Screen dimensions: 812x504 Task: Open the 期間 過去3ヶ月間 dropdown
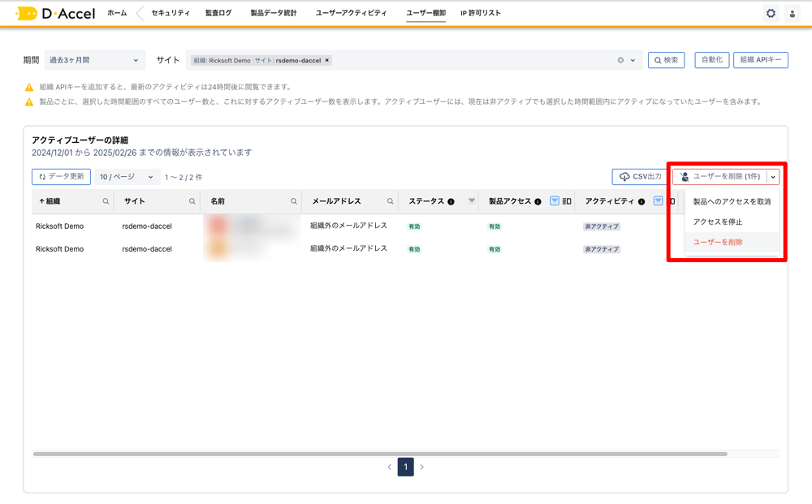pyautogui.click(x=95, y=60)
